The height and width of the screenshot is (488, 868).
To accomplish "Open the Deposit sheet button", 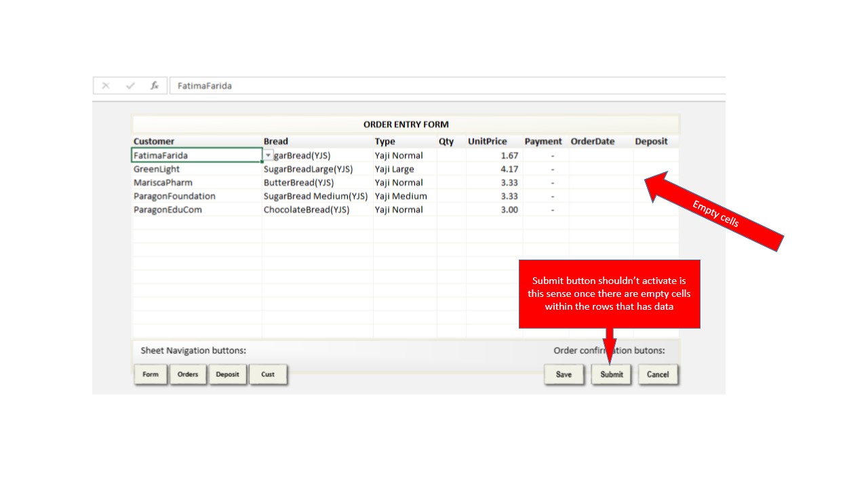I will (227, 374).
